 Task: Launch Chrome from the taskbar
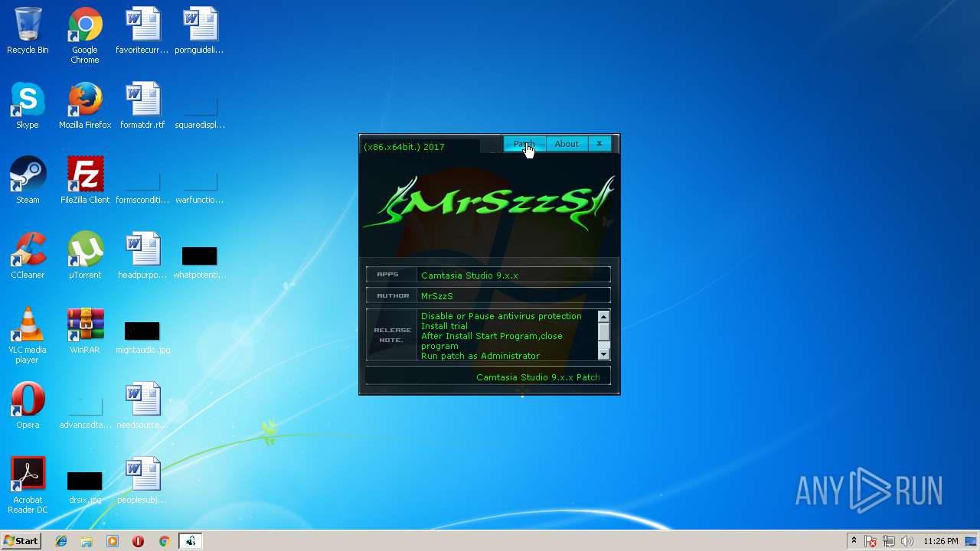(x=164, y=541)
